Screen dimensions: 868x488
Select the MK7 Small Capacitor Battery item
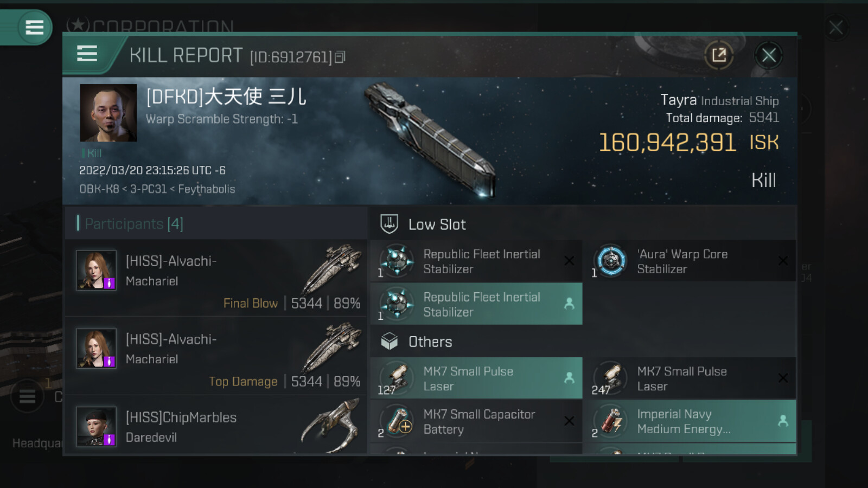click(x=476, y=421)
